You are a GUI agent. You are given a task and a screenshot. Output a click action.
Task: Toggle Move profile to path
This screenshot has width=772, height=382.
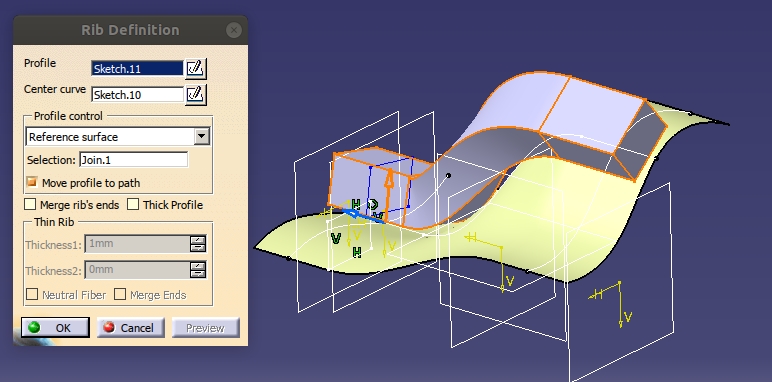tap(32, 183)
